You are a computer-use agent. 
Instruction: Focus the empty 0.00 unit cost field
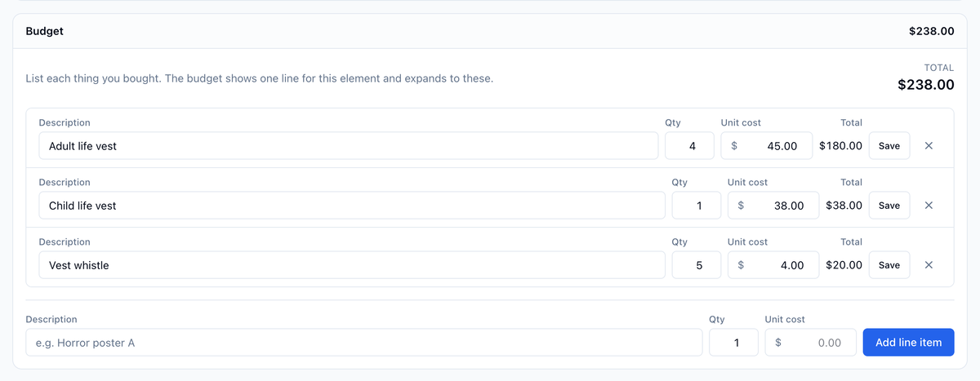click(810, 343)
